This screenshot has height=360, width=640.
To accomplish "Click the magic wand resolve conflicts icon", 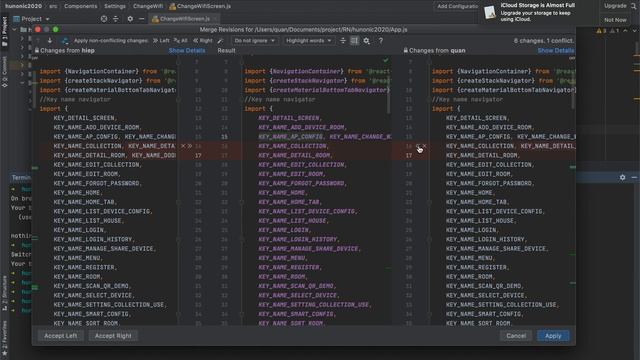I will [220, 40].
